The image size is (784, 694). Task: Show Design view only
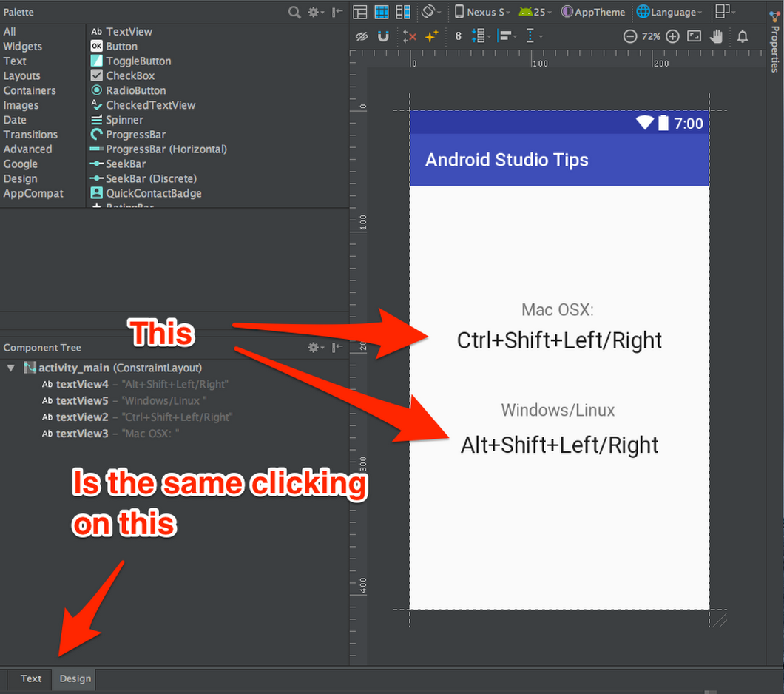[x=360, y=12]
